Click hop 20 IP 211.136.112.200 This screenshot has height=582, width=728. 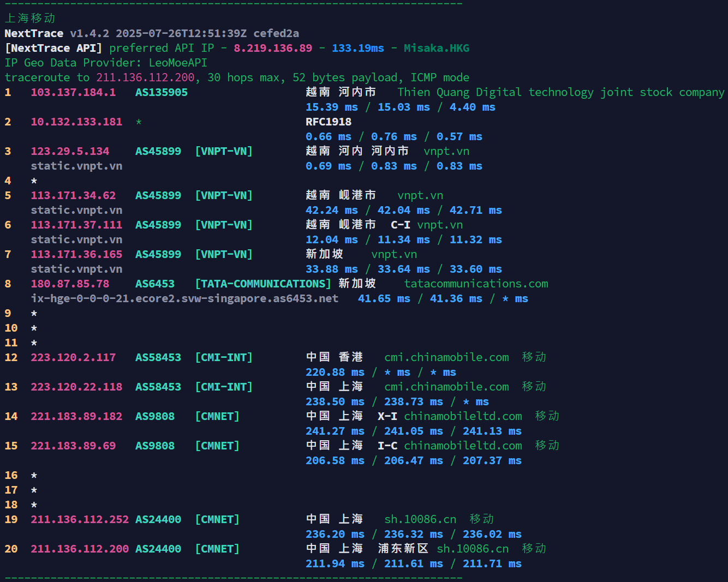[80, 549]
